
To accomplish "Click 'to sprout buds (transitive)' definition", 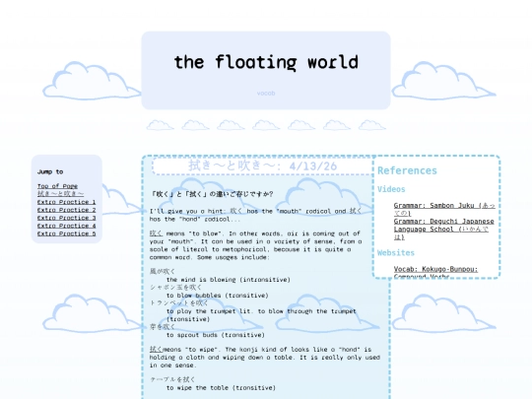I will [x=216, y=335].
